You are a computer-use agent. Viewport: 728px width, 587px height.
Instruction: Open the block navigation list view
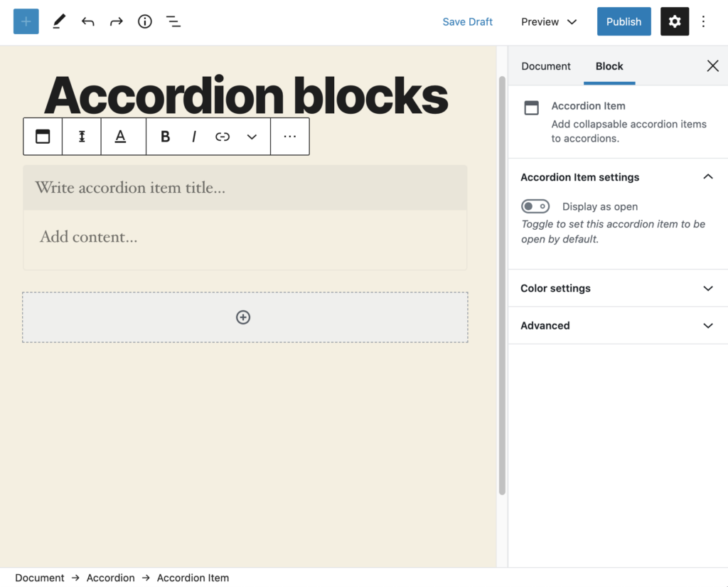[x=173, y=21]
